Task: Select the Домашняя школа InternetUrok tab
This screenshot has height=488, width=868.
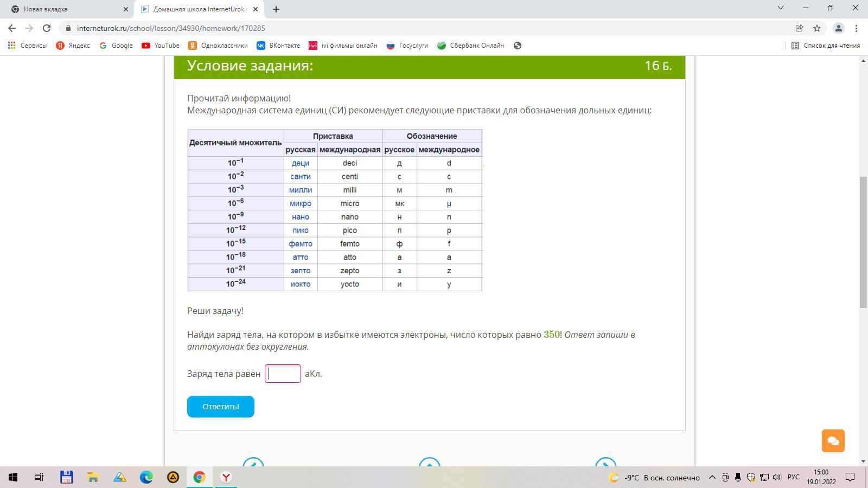Action: [199, 9]
